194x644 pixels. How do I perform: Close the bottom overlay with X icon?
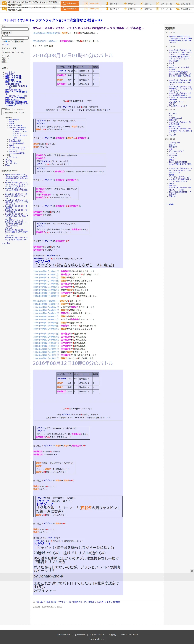click(192, 571)
